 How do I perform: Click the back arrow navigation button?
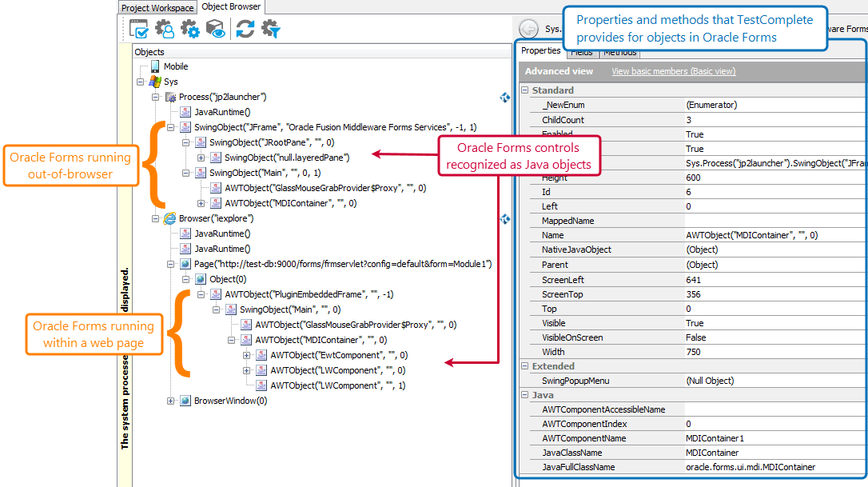click(528, 28)
